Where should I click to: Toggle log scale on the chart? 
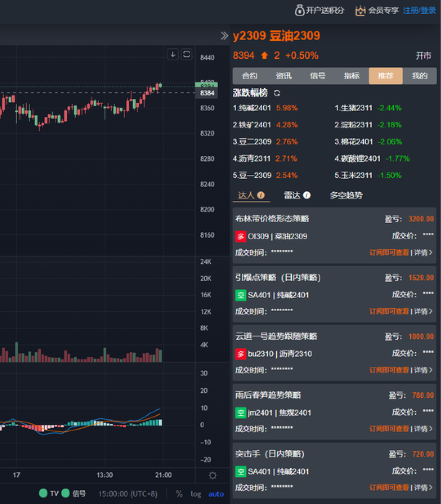(x=196, y=494)
